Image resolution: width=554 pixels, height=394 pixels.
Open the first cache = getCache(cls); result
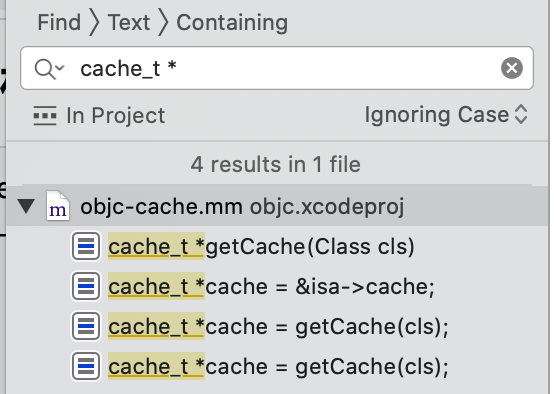278,326
